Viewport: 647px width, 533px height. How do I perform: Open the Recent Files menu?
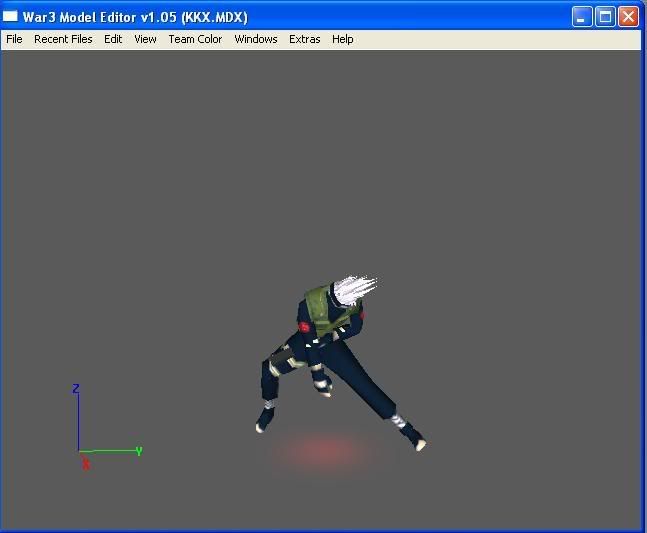[63, 39]
